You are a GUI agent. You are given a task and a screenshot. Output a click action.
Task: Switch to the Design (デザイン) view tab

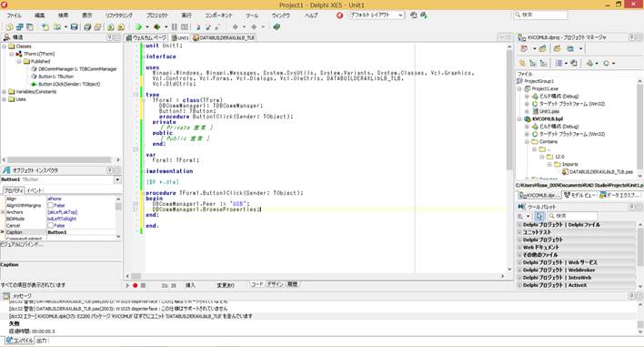pos(276,284)
